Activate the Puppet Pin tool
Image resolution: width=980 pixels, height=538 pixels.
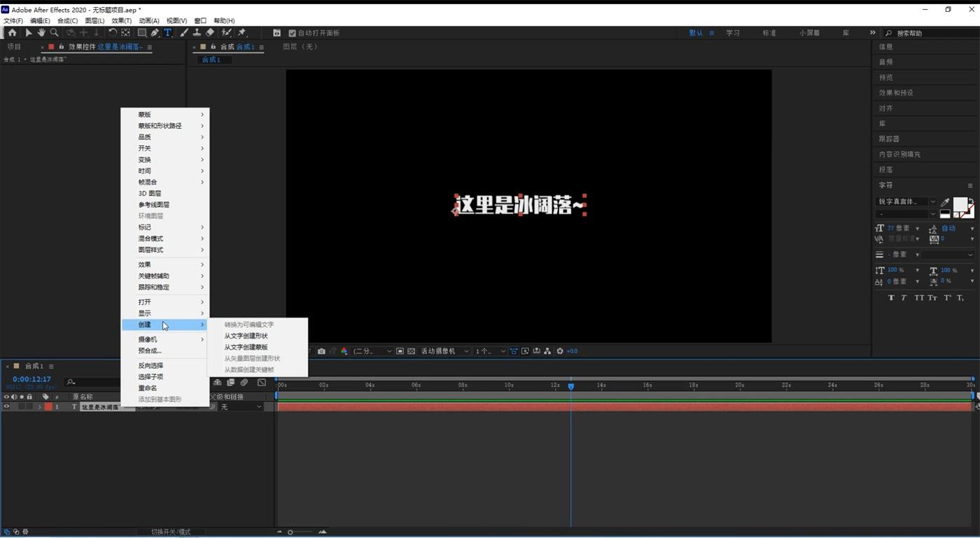point(242,33)
